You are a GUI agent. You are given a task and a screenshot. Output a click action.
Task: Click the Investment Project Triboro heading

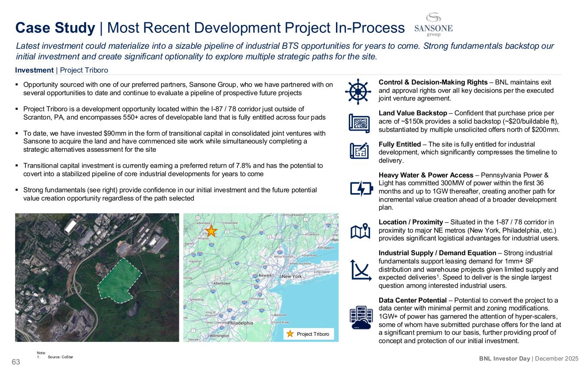[x=62, y=70]
